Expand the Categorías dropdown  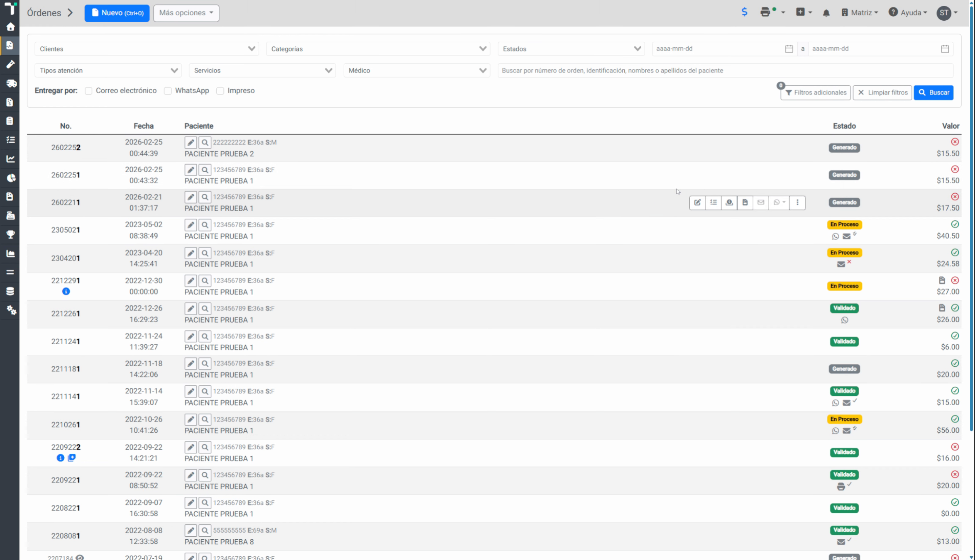point(378,49)
